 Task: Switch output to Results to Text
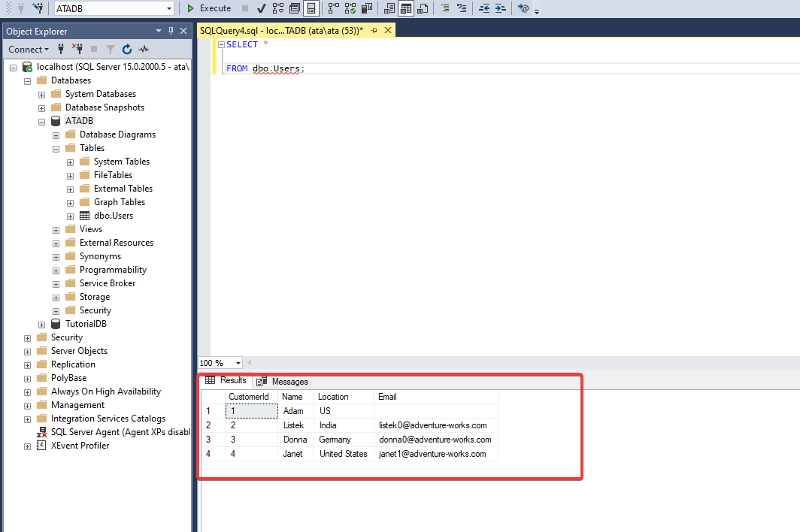[389, 8]
